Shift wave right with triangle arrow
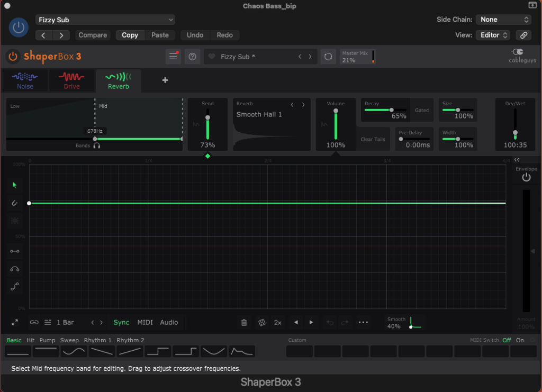 click(311, 322)
